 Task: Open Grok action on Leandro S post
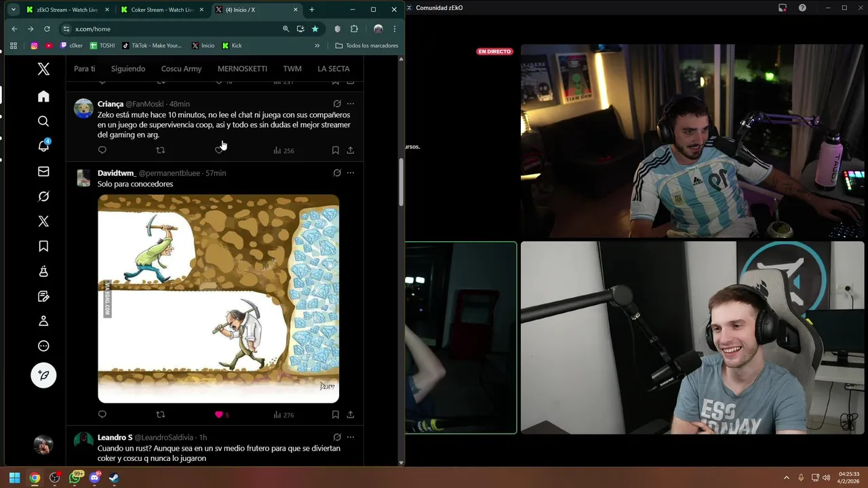pos(337,437)
